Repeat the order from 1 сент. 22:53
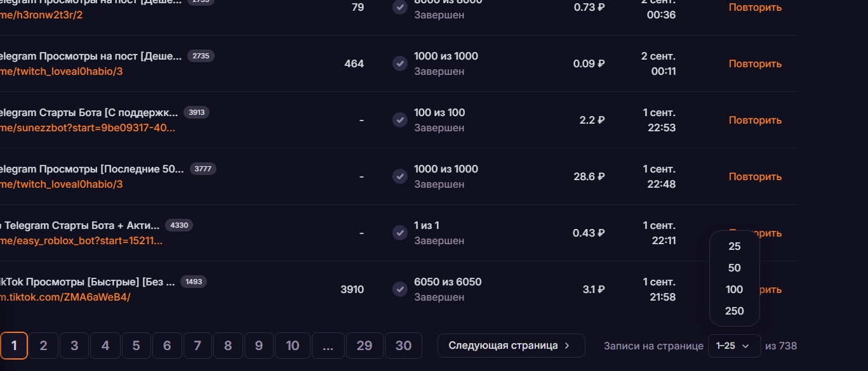This screenshot has height=371, width=868. tap(755, 120)
